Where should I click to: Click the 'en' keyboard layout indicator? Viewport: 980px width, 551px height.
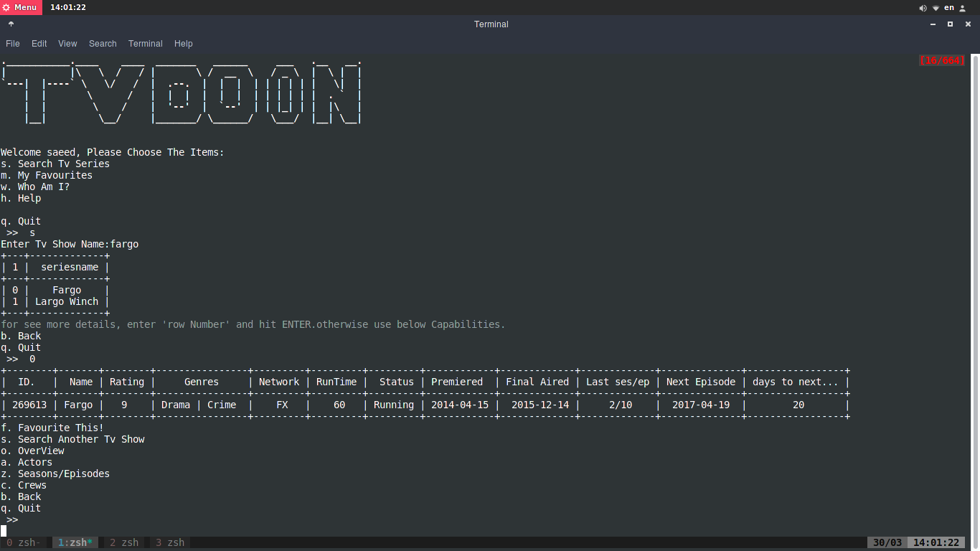(x=949, y=8)
